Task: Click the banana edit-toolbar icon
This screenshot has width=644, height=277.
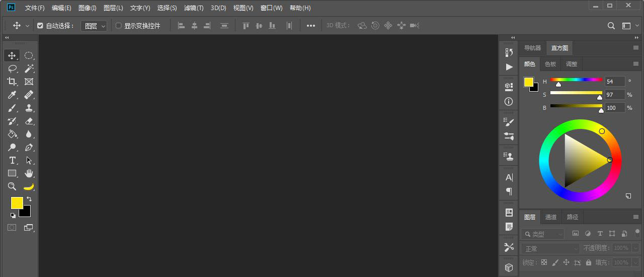Action: 29,186
